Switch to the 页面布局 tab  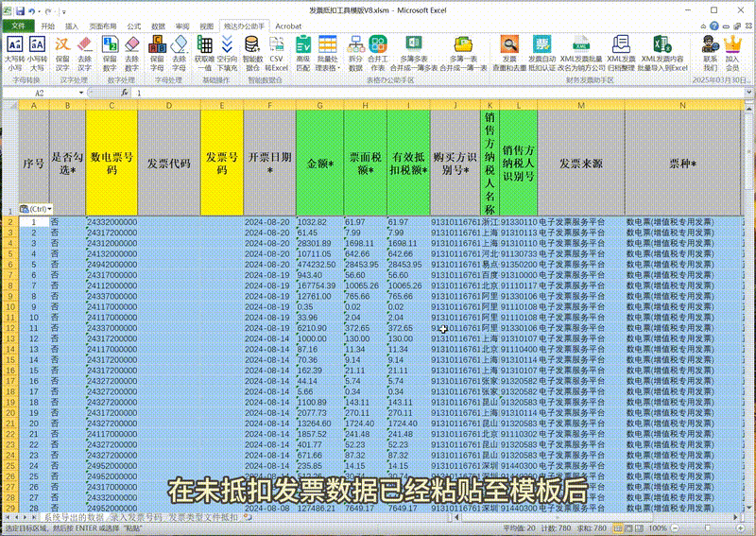[103, 26]
